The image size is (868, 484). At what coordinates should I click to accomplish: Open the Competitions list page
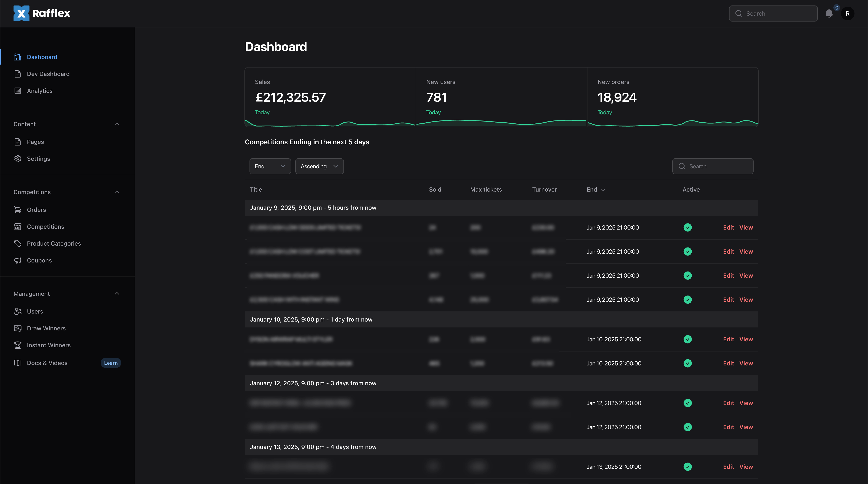coord(45,227)
